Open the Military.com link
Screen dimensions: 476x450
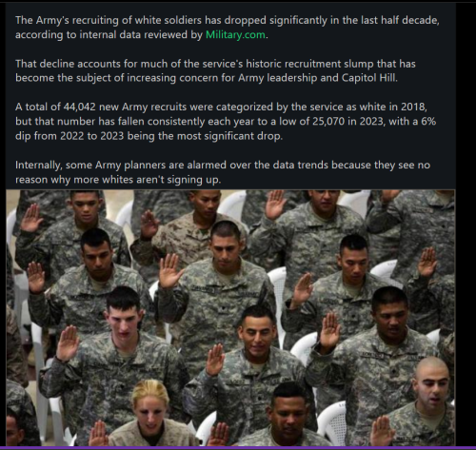pos(235,34)
